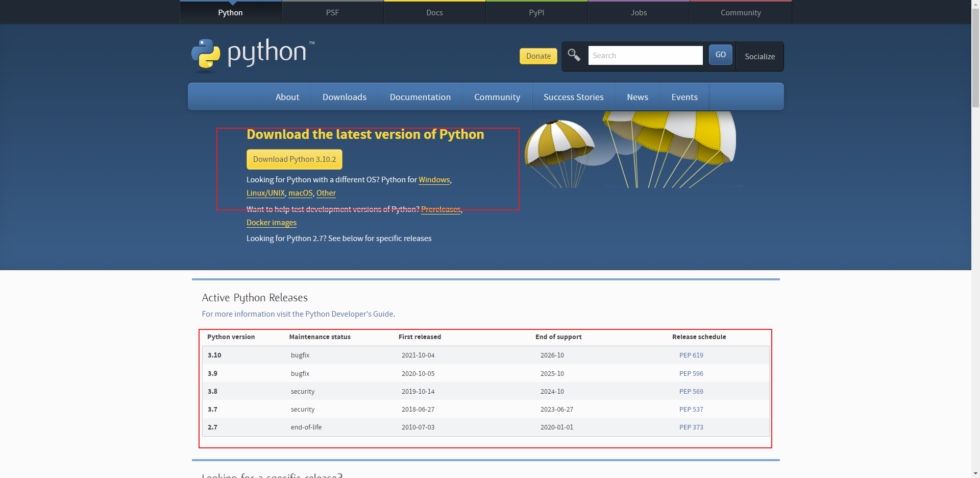
Task: Click version 3.9 table cell
Action: click(x=212, y=374)
